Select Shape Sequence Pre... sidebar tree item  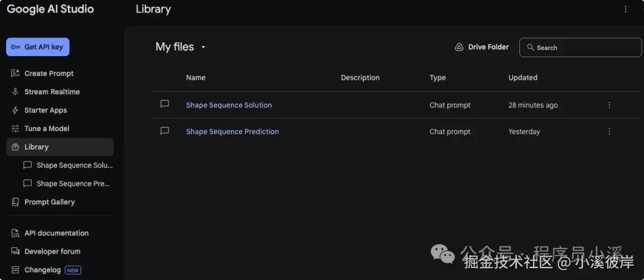(x=73, y=183)
